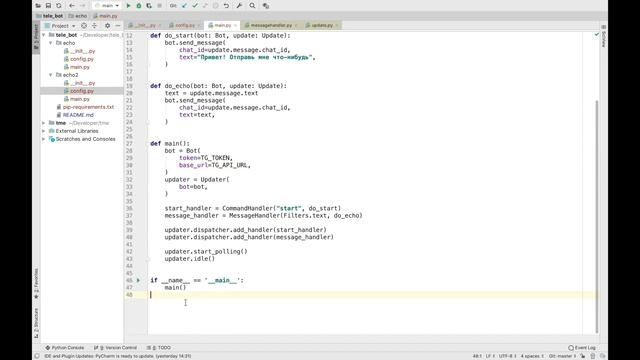Click the run gutter arrow at line 46
Viewport: 640px width, 360px height.
click(x=138, y=280)
